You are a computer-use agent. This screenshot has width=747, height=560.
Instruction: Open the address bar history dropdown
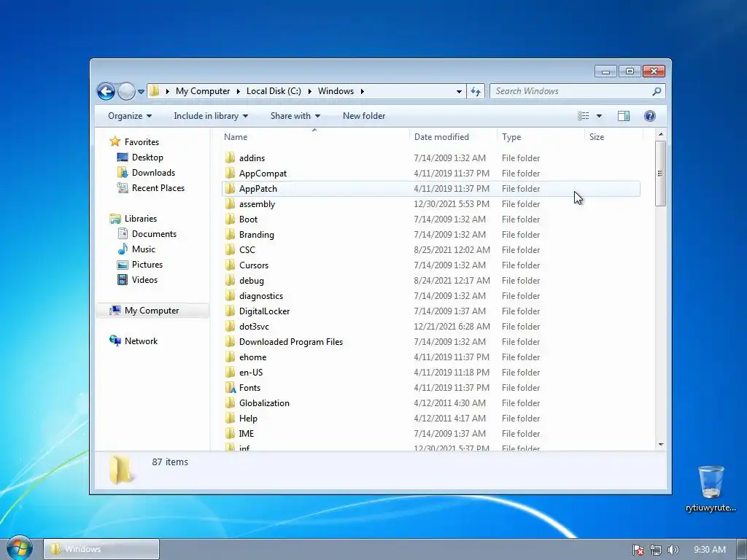(x=459, y=91)
